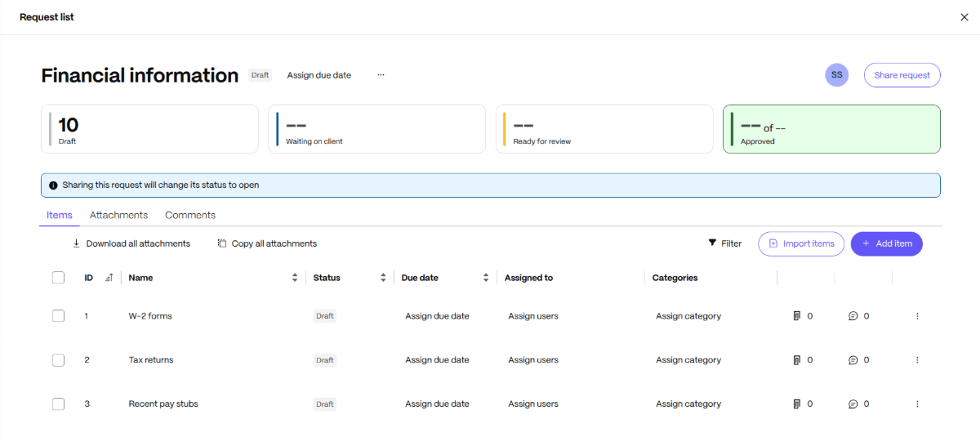Sort by Status column arrows
The image size is (980, 446).
[x=383, y=278]
